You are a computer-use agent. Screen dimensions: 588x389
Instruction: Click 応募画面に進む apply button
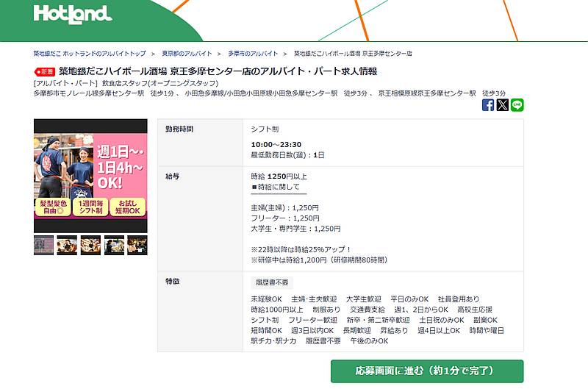(x=427, y=371)
